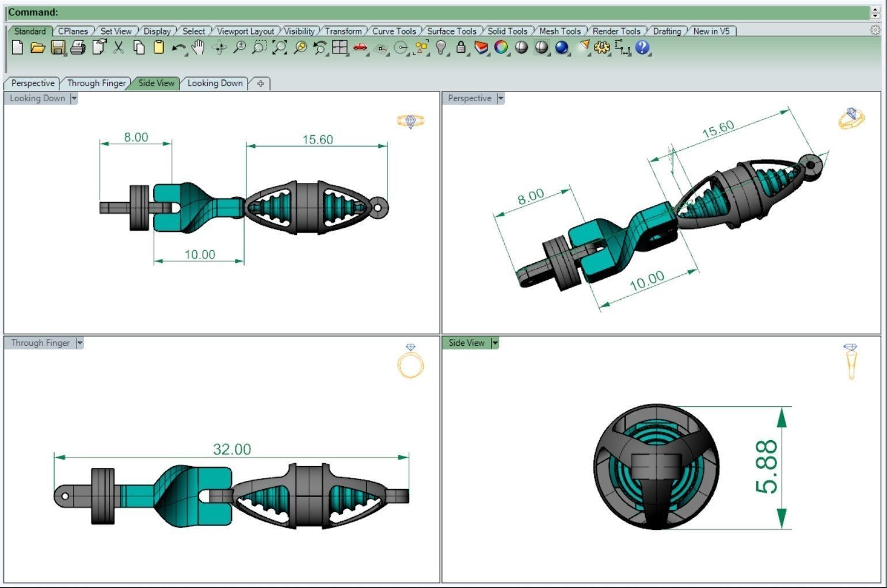Click the Hide Objects lightbulb icon
This screenshot has width=887, height=588.
pyautogui.click(x=441, y=48)
